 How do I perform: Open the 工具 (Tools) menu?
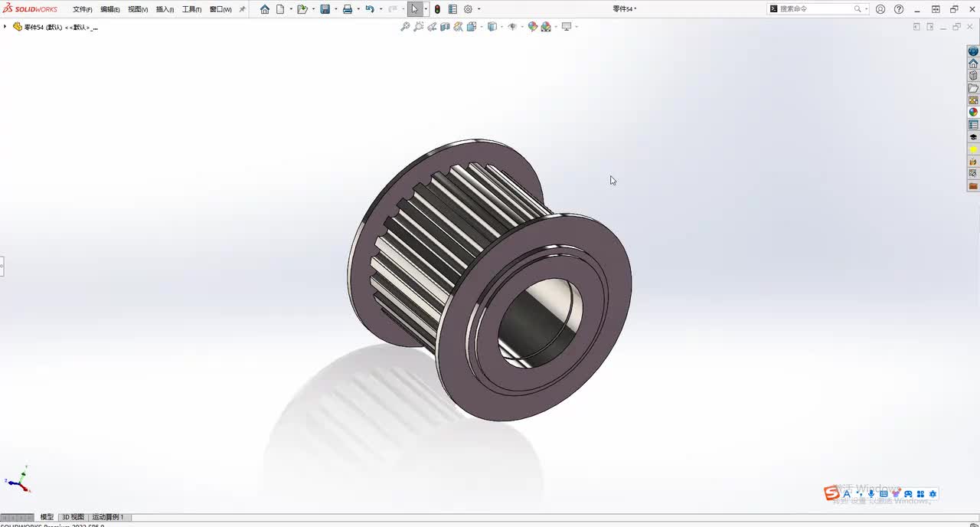[x=191, y=9]
